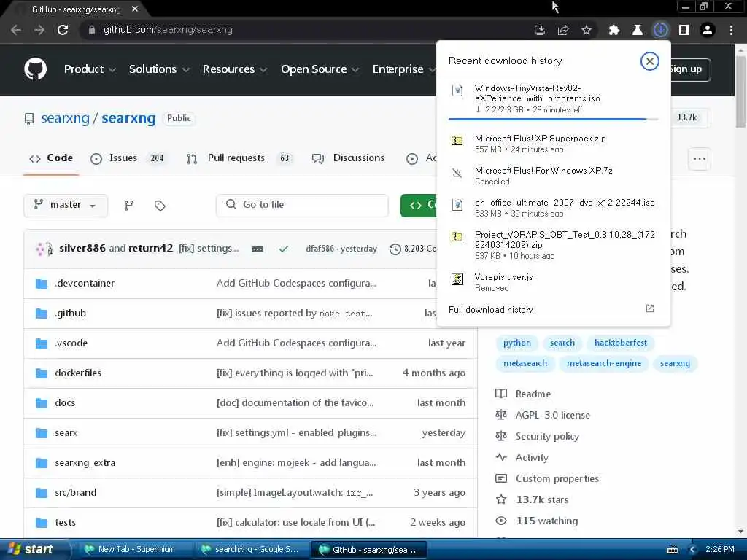Image resolution: width=747 pixels, height=560 pixels.
Task: Expand the Open Source menu
Action: 320,69
